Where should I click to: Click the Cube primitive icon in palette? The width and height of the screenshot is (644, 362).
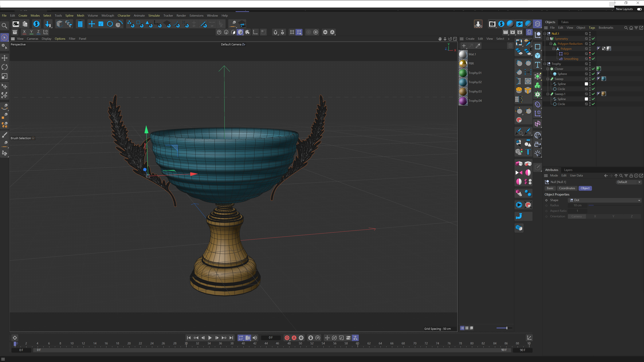pos(538,56)
